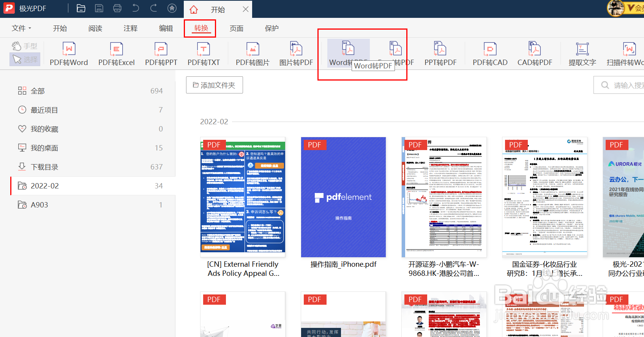Click the 开源证券-小鹏汽车 file name

444,269
